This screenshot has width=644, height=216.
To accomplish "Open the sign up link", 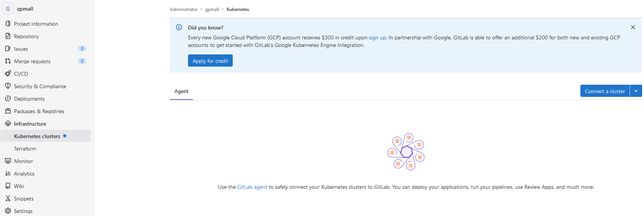I will (x=377, y=37).
